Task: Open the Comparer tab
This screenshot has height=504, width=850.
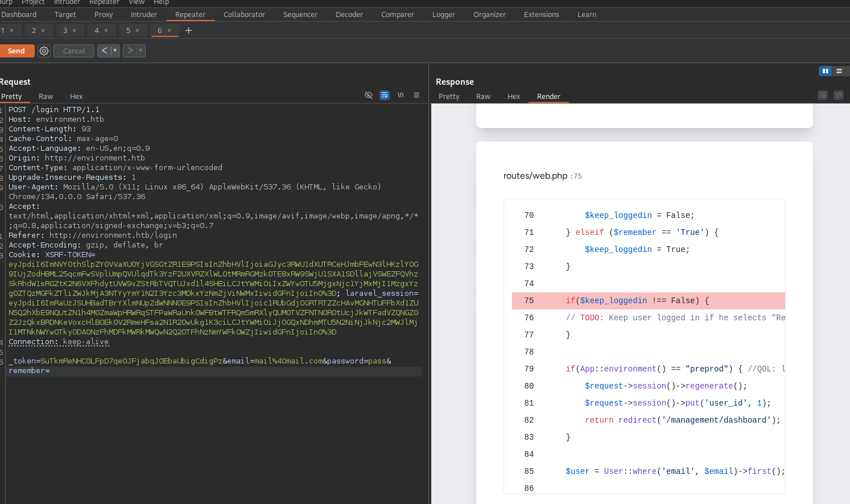Action: 398,15
